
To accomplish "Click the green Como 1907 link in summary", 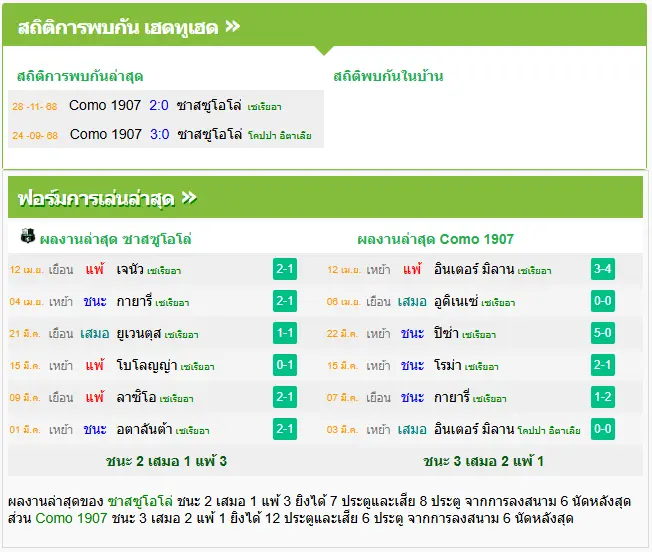I will pos(72,518).
